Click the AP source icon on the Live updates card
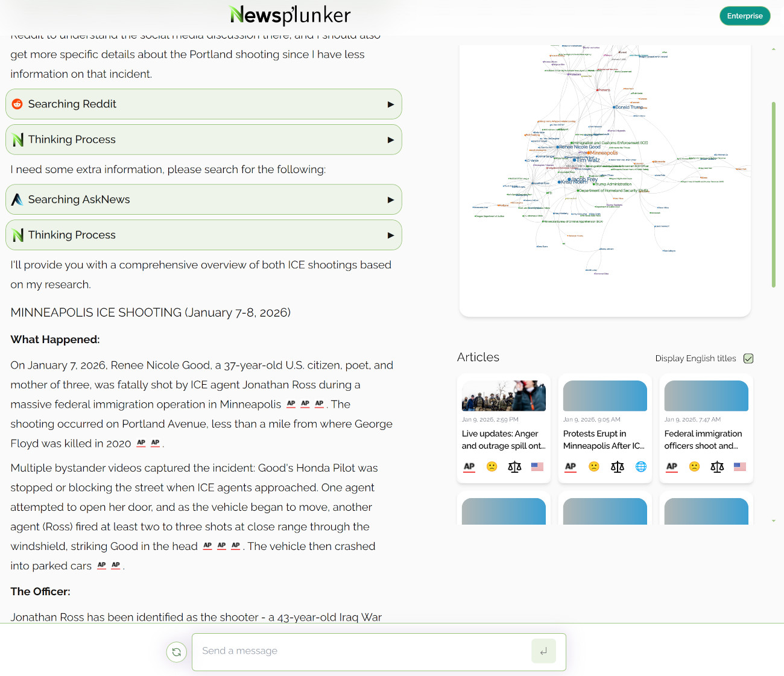The height and width of the screenshot is (676, 784). coord(469,467)
